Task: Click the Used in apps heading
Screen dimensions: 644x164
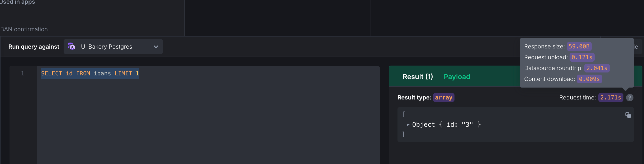Action: [x=17, y=2]
